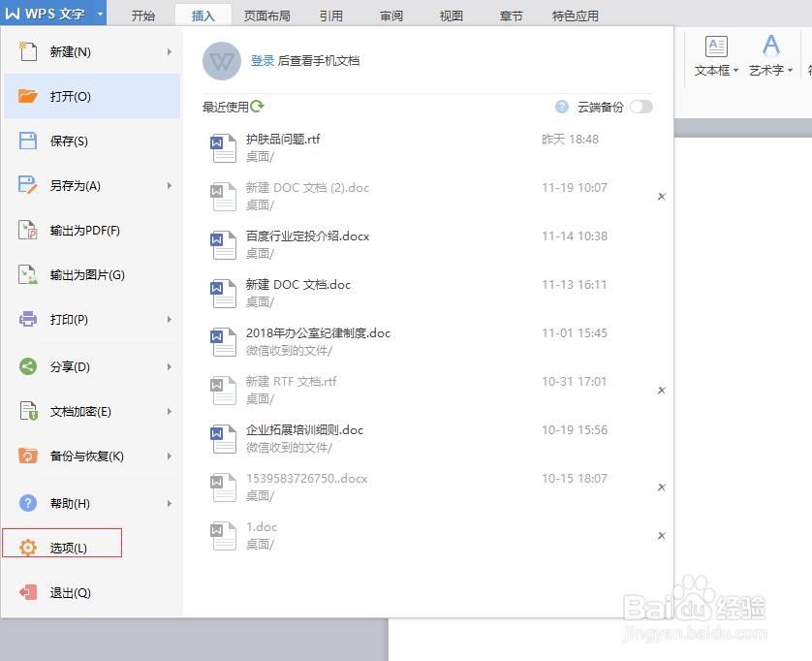Screen dimensions: 812x661
Task: Refresh the recently used list
Action: [258, 107]
